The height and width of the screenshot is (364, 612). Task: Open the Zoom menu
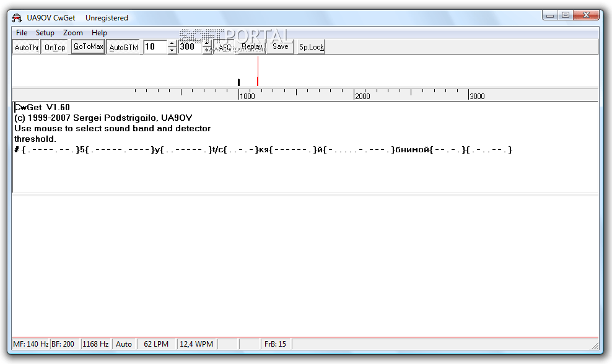(x=73, y=33)
